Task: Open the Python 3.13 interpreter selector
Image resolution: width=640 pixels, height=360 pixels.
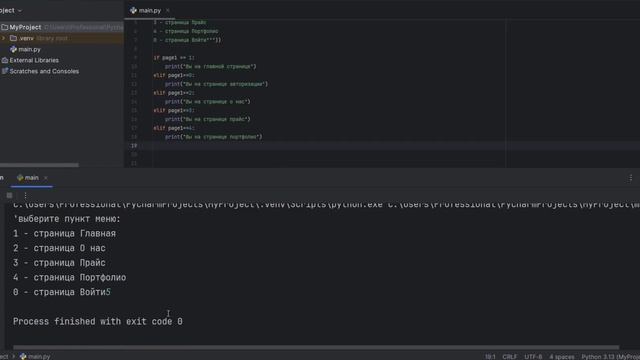Action: tap(611, 357)
